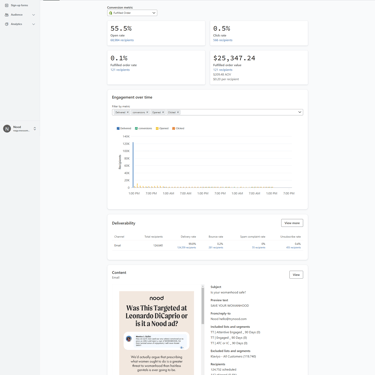Open recipients link under Click rate
Viewport: 375px width, 375px height.
click(223, 40)
